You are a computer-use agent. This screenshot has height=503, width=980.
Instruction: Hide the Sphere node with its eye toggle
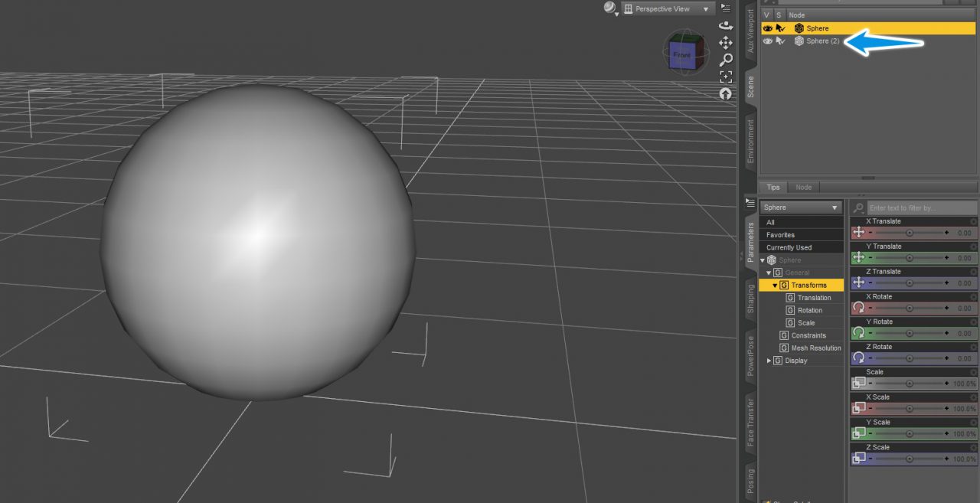tap(767, 28)
